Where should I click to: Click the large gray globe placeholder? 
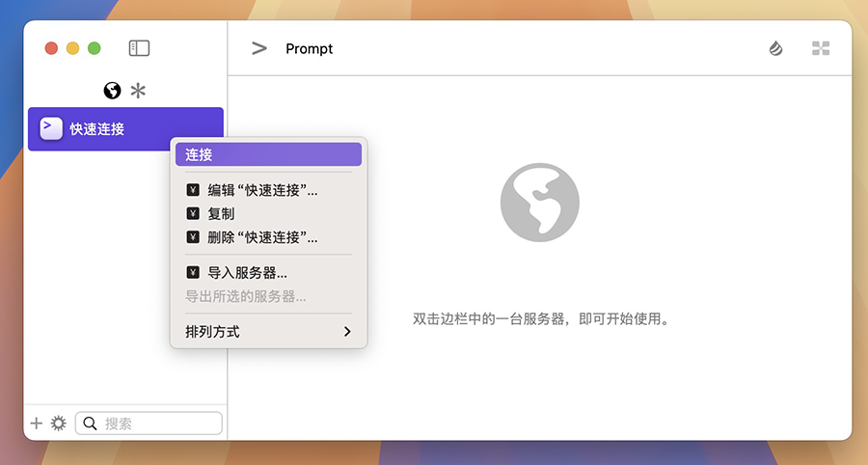pyautogui.click(x=539, y=202)
